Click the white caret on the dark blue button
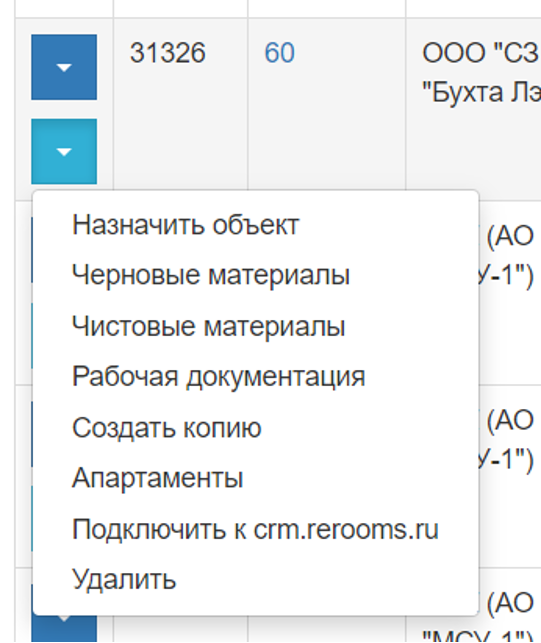The image size is (541, 643). pos(64,68)
